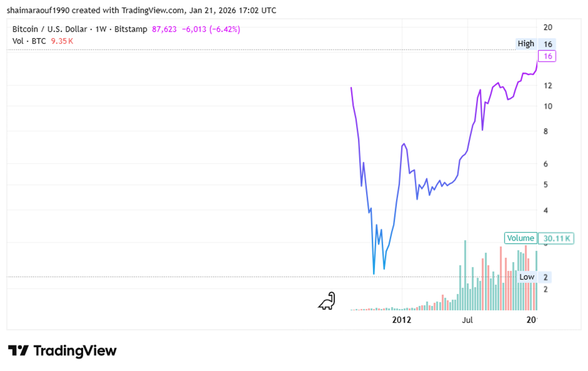Click the TradingView wordmark text
This screenshot has height=371, width=588.
point(75,350)
